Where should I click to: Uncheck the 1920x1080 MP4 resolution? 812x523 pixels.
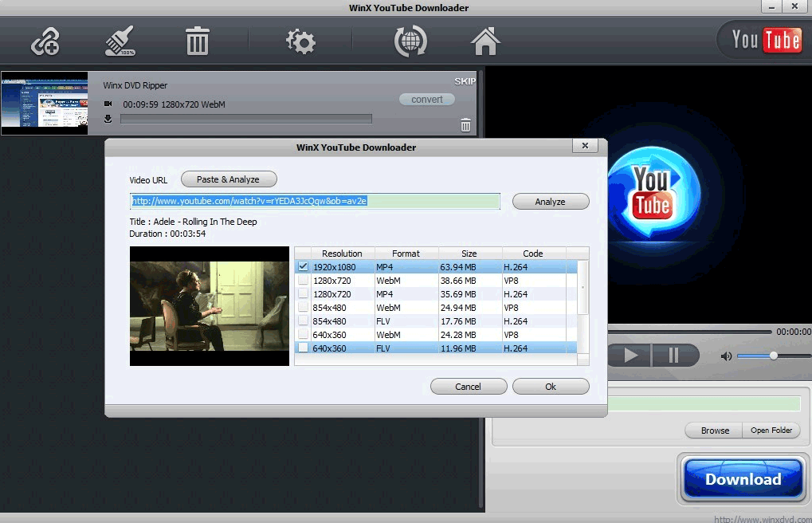[x=304, y=266]
